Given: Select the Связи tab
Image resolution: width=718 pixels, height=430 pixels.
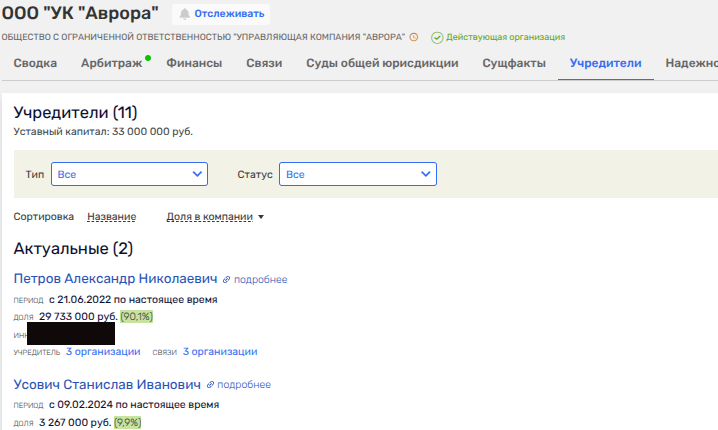Looking at the screenshot, I should point(264,64).
